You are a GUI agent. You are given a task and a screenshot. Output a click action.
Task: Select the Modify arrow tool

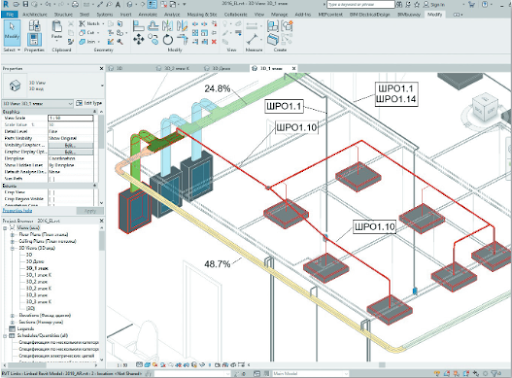[12, 32]
